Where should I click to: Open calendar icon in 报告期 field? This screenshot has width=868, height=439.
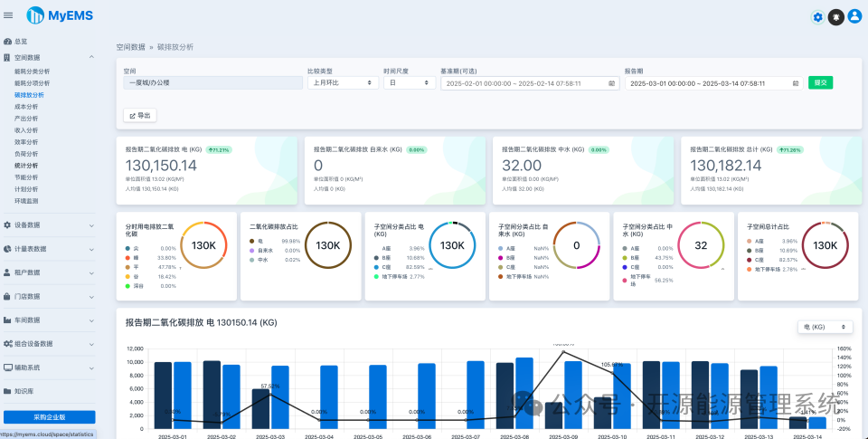click(795, 83)
